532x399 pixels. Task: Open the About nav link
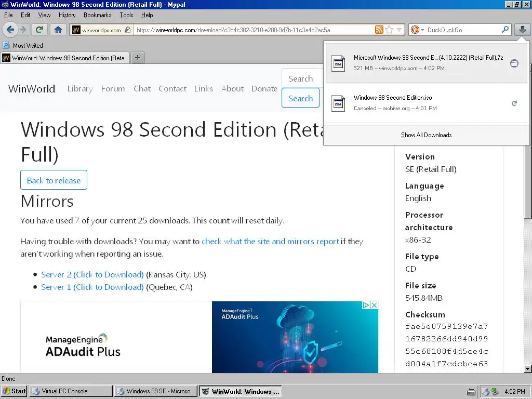tap(232, 88)
